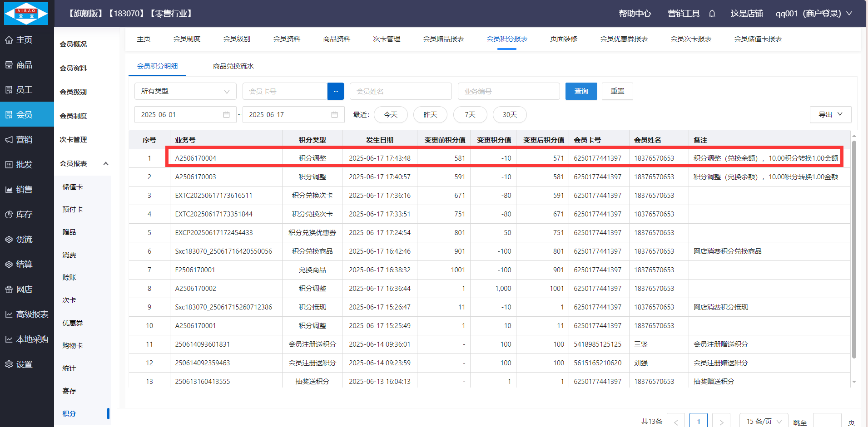Click the blue member card lookup button
The width and height of the screenshot is (868, 427).
pos(336,91)
